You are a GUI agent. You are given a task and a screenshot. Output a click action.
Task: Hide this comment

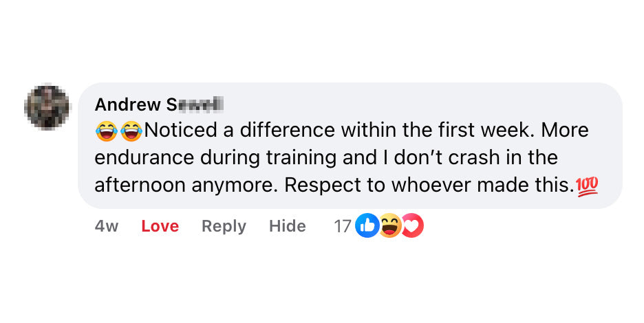287,226
